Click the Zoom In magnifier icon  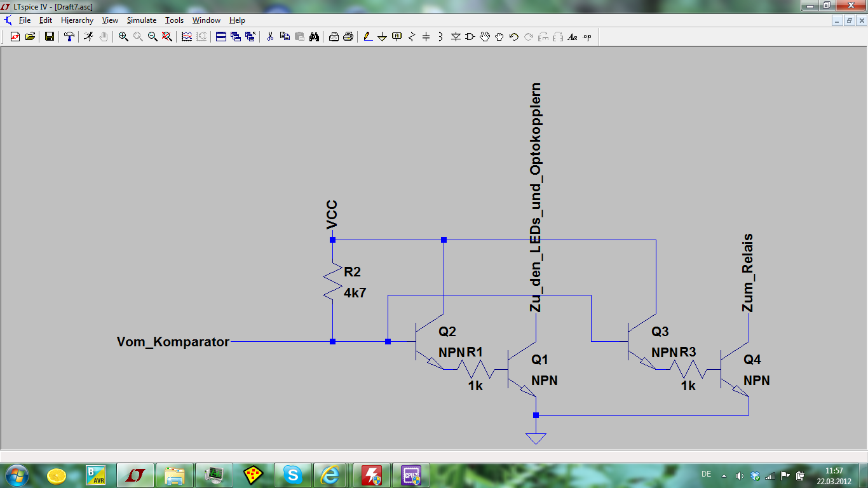tap(123, 37)
